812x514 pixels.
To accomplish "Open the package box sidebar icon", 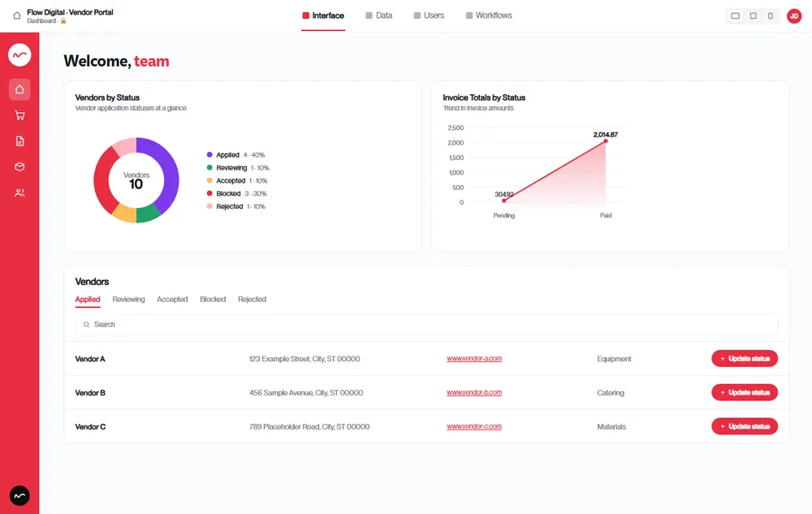I will (x=19, y=166).
